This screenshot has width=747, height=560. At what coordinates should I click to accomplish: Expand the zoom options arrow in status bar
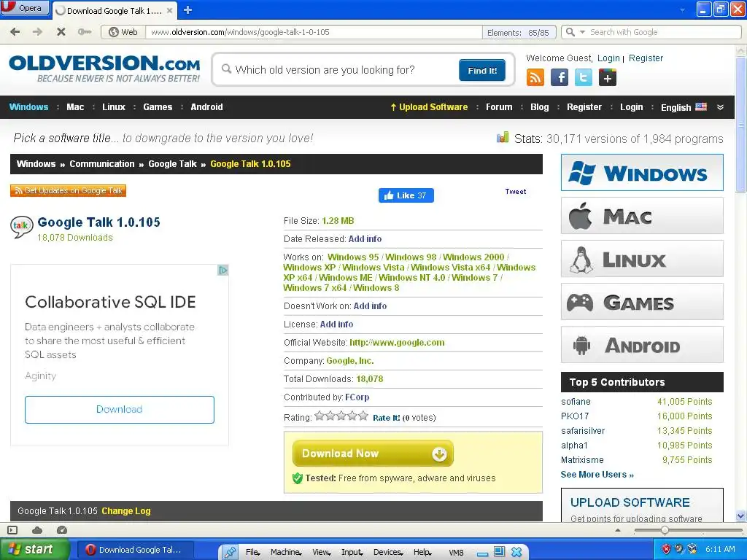[618, 530]
